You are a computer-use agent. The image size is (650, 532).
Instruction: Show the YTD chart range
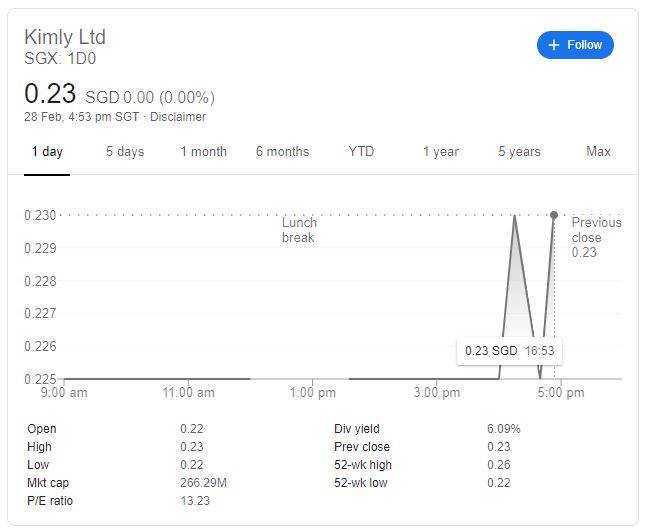coord(361,152)
